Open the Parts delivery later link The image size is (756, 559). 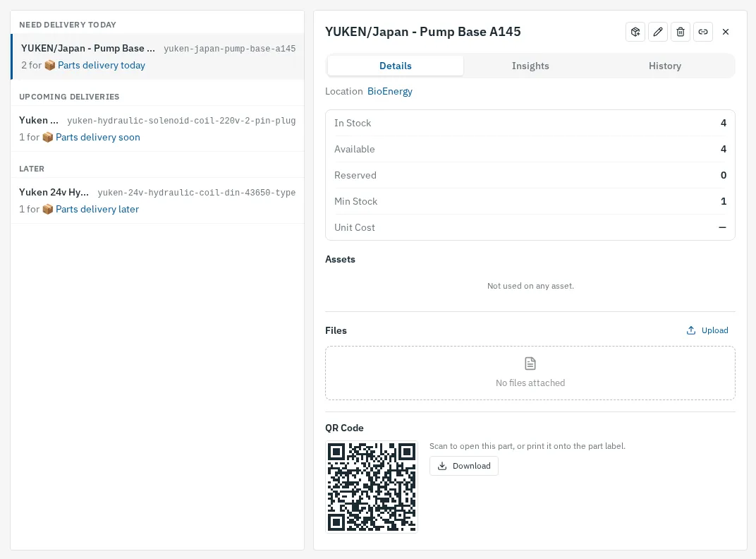[x=97, y=209]
